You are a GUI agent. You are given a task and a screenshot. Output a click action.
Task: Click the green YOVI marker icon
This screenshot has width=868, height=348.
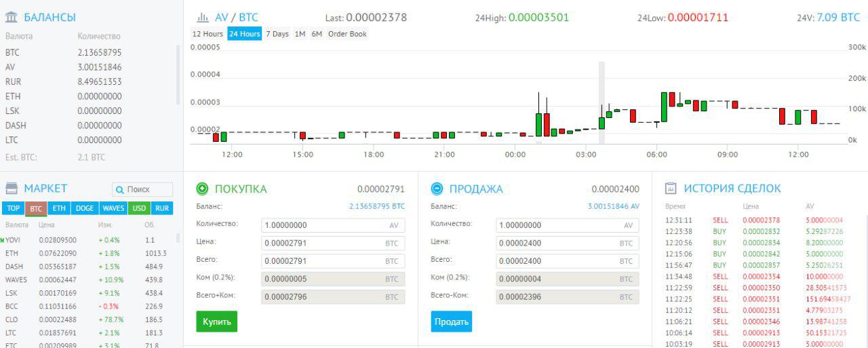[3, 240]
